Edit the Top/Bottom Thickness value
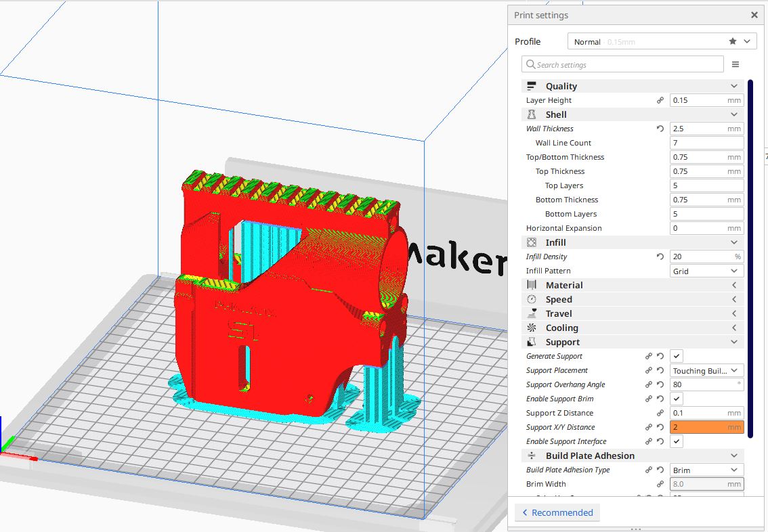 [707, 157]
